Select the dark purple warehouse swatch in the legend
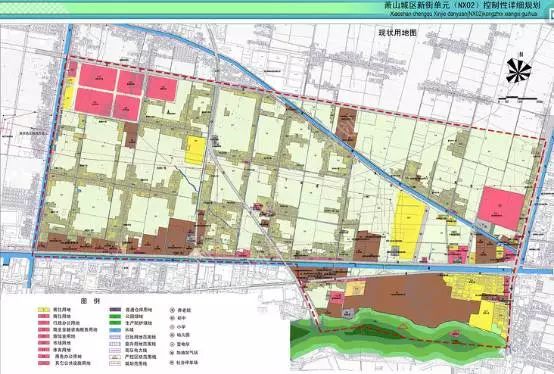 (116, 310)
